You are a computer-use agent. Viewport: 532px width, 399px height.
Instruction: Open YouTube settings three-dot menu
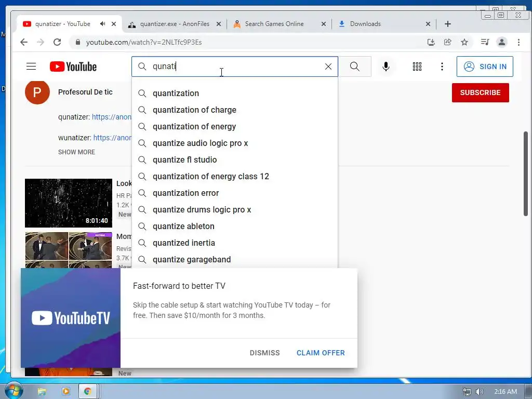coord(442,66)
